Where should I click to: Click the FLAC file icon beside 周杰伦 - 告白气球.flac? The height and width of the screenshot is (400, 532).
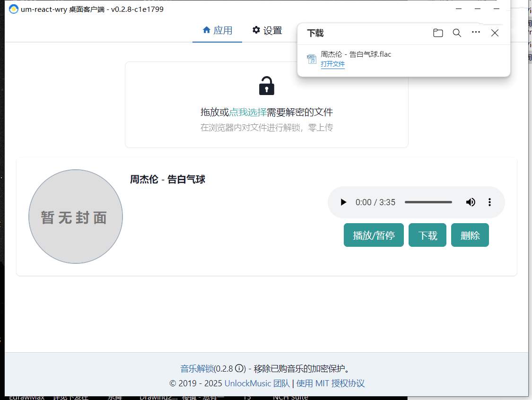[x=311, y=59]
